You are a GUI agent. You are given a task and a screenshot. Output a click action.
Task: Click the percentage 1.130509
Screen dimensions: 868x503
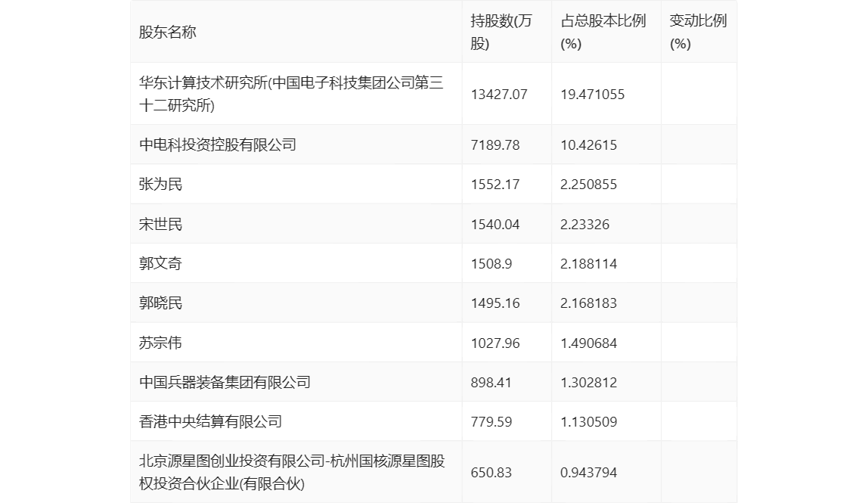(588, 422)
